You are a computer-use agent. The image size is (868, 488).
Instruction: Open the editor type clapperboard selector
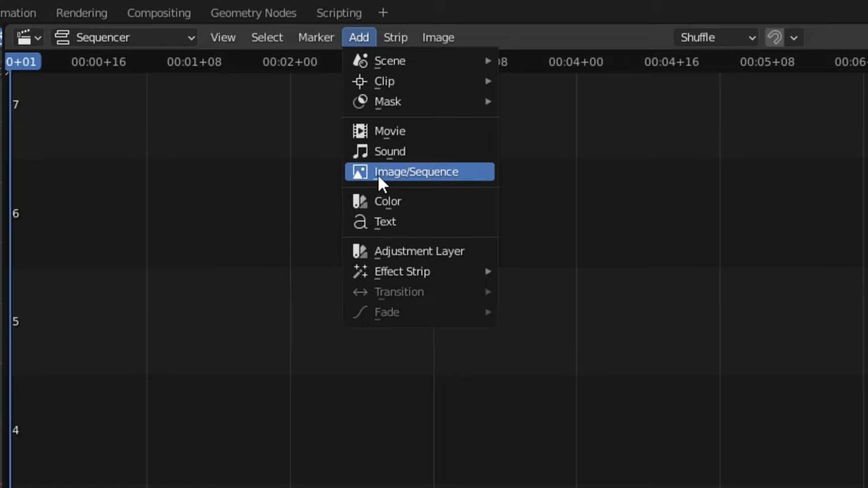(x=28, y=38)
